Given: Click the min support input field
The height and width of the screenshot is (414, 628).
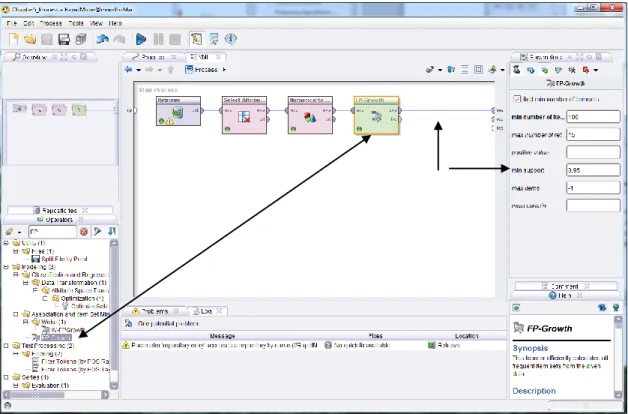Looking at the screenshot, I should 593,170.
